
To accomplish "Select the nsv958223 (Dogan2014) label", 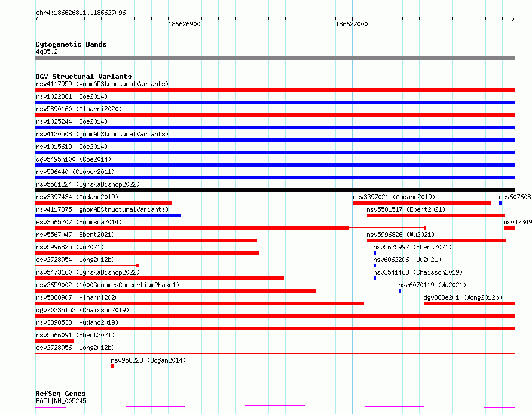I will [x=148, y=360].
